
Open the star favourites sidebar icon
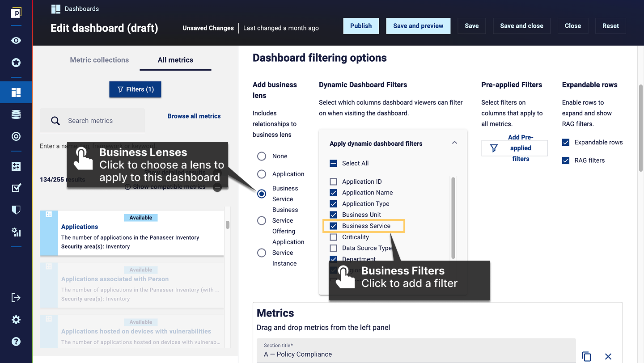16,63
